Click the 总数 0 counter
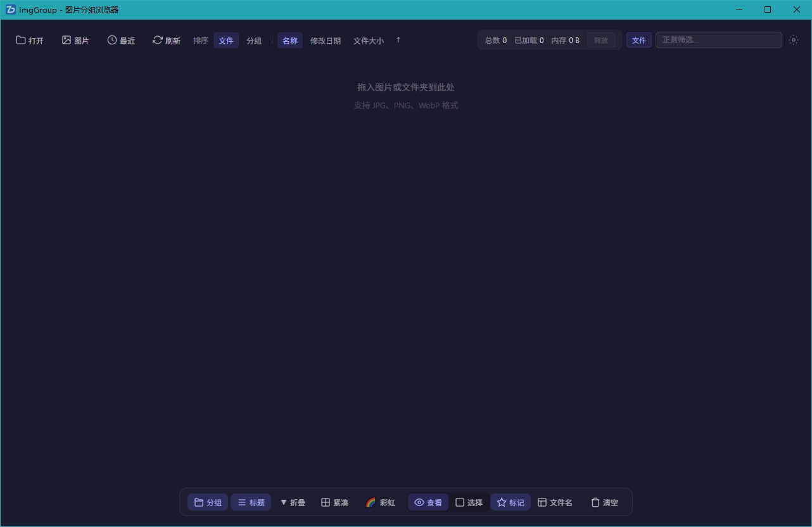 click(496, 40)
